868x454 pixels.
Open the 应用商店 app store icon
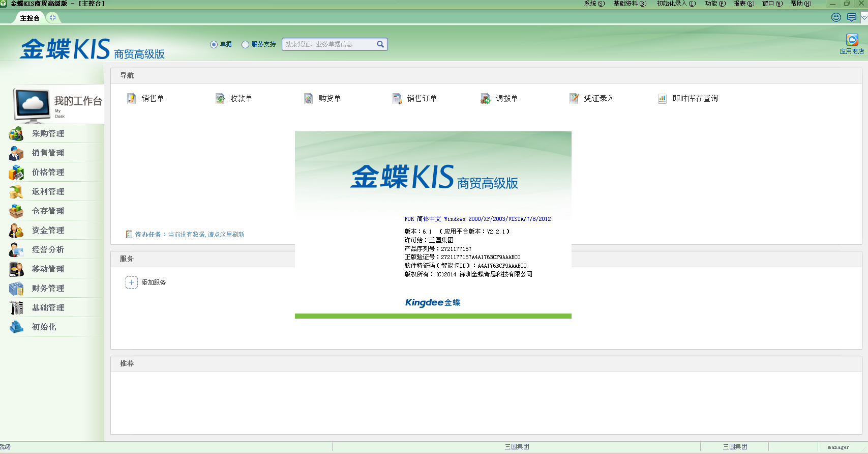click(852, 40)
